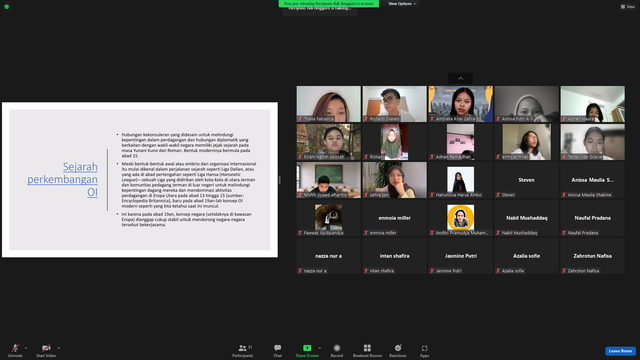Select Ronaldi Silalahi's video tile
Screen dimensions: 640x360
click(x=394, y=104)
